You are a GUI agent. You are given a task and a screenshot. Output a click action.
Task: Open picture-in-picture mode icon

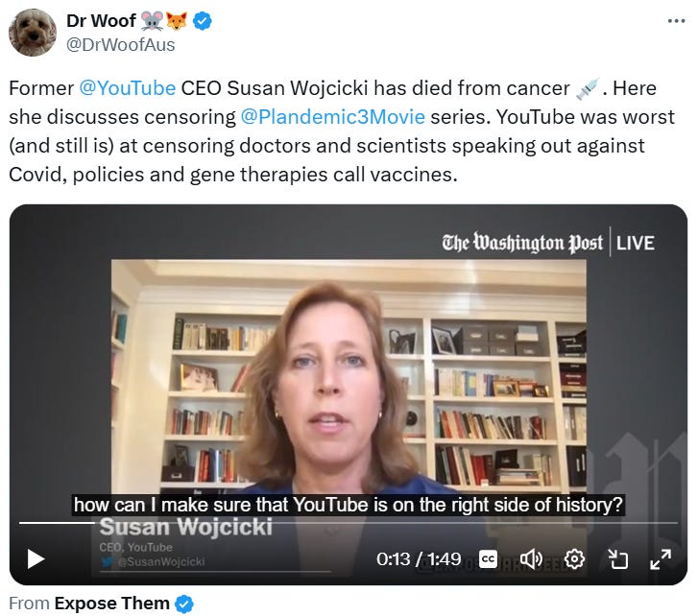click(x=618, y=559)
